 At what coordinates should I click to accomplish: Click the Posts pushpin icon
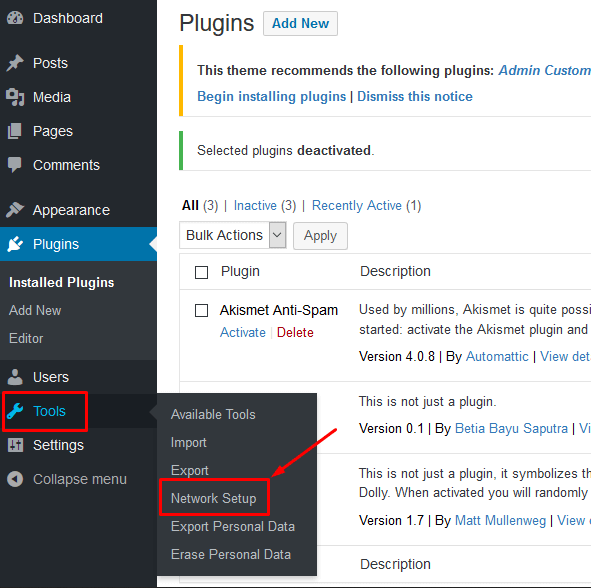15,63
